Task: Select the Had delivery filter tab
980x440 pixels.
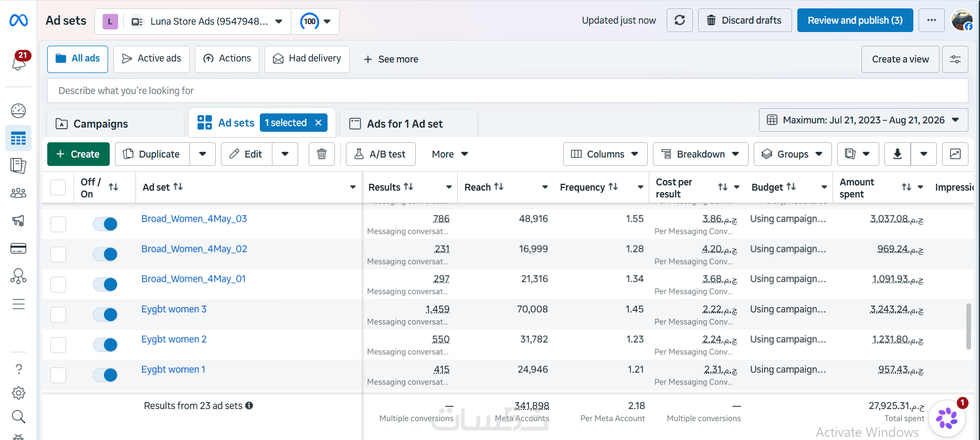Action: pos(307,59)
